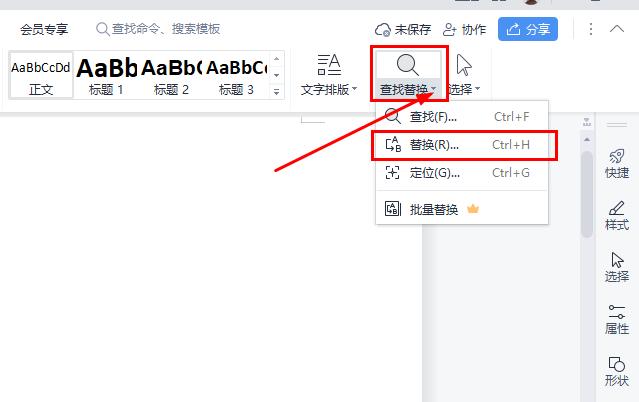Choose 查找(F)... from the menu
Viewport: 639px width, 402px height.
[462, 117]
